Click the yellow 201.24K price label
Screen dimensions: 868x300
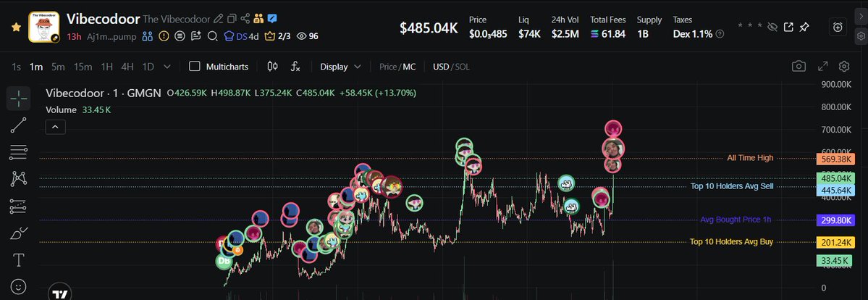836,242
